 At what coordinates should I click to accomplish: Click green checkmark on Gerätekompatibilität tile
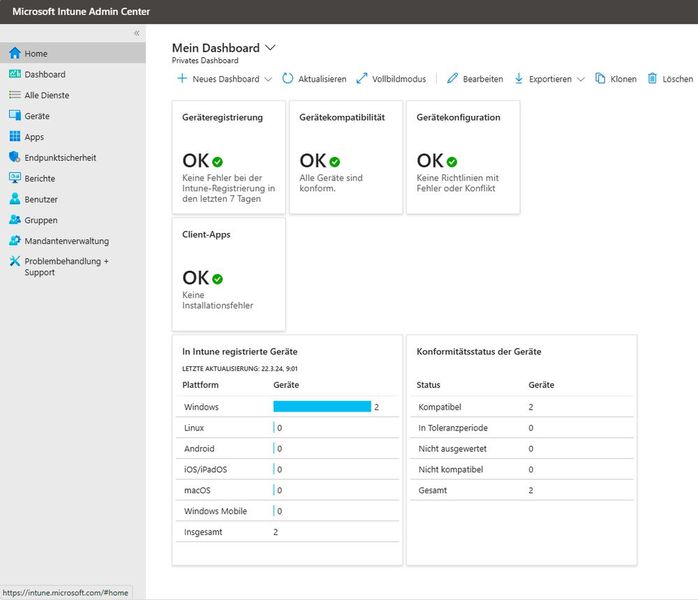click(x=335, y=162)
